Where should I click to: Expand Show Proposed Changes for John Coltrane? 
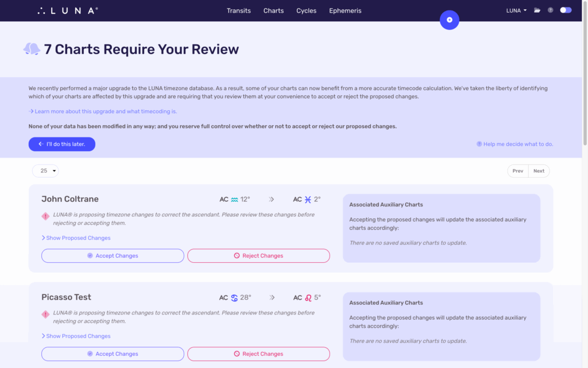coord(76,238)
